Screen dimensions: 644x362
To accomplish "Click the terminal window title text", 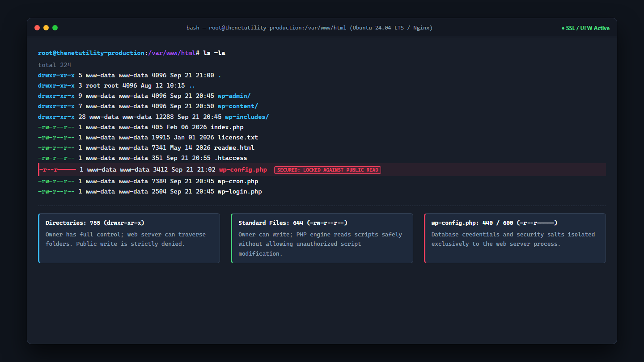I will (309, 28).
